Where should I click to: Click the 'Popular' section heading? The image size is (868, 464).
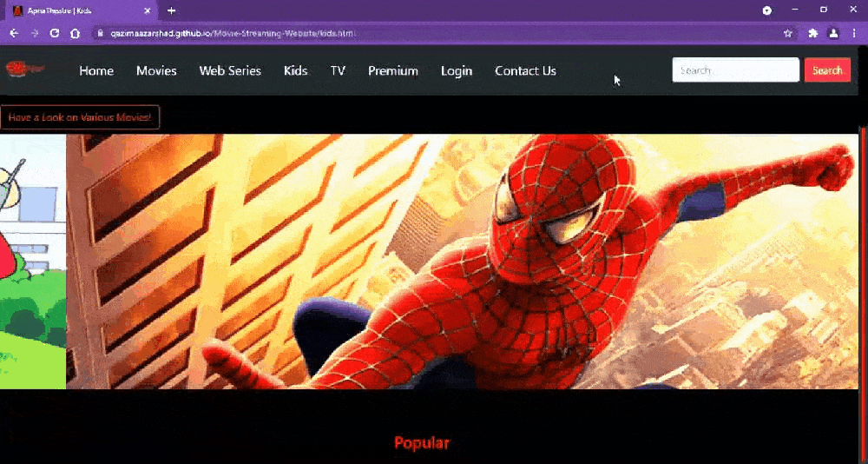click(x=422, y=443)
